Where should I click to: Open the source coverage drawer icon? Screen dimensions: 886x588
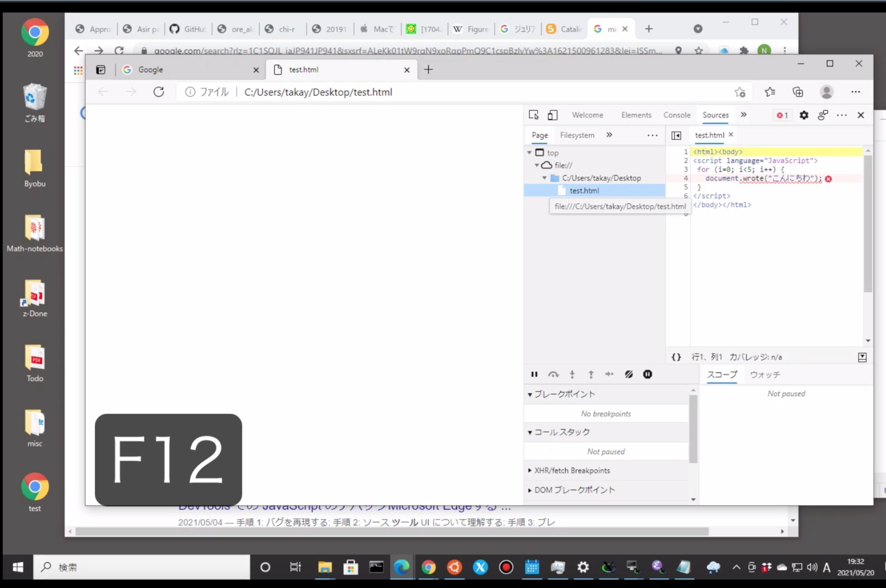[862, 357]
